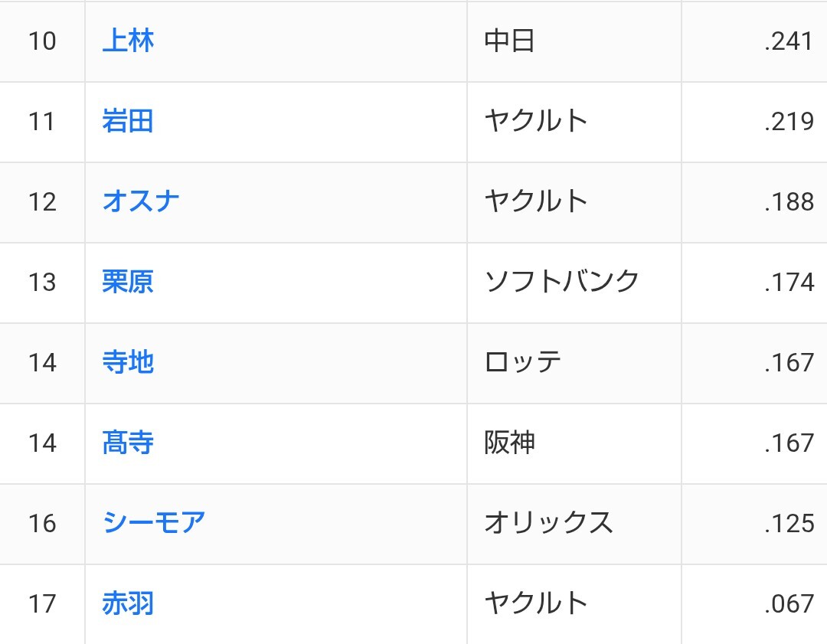Screen dimensions: 827x644
Task: Click the .125 average value
Action: [x=788, y=524]
